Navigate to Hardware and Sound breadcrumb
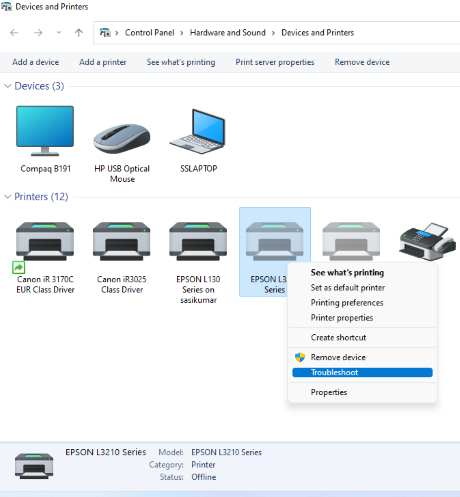The width and height of the screenshot is (460, 497). coord(228,33)
